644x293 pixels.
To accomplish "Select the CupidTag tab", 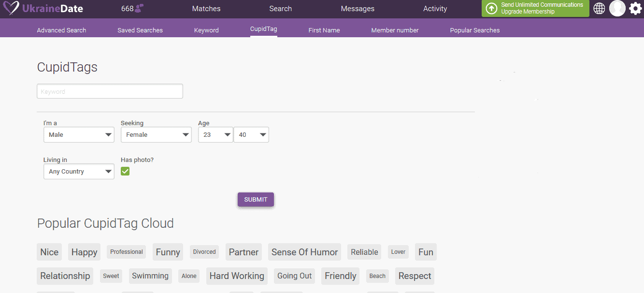I will pyautogui.click(x=264, y=29).
